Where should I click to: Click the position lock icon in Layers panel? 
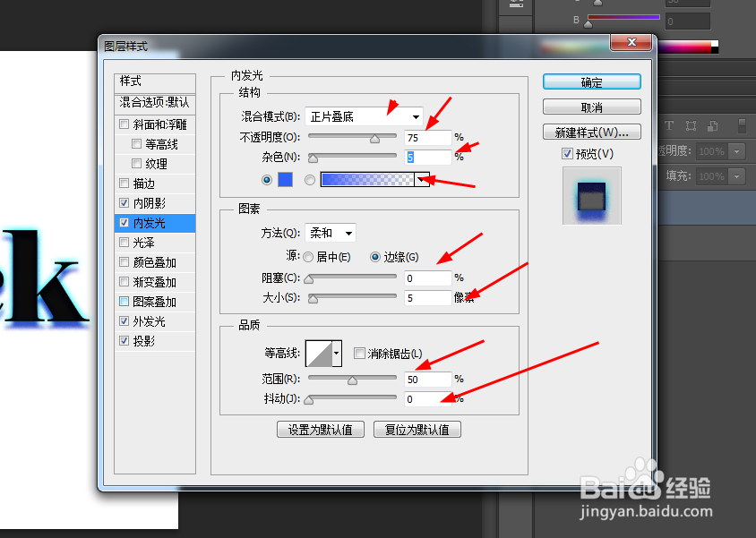click(692, 125)
